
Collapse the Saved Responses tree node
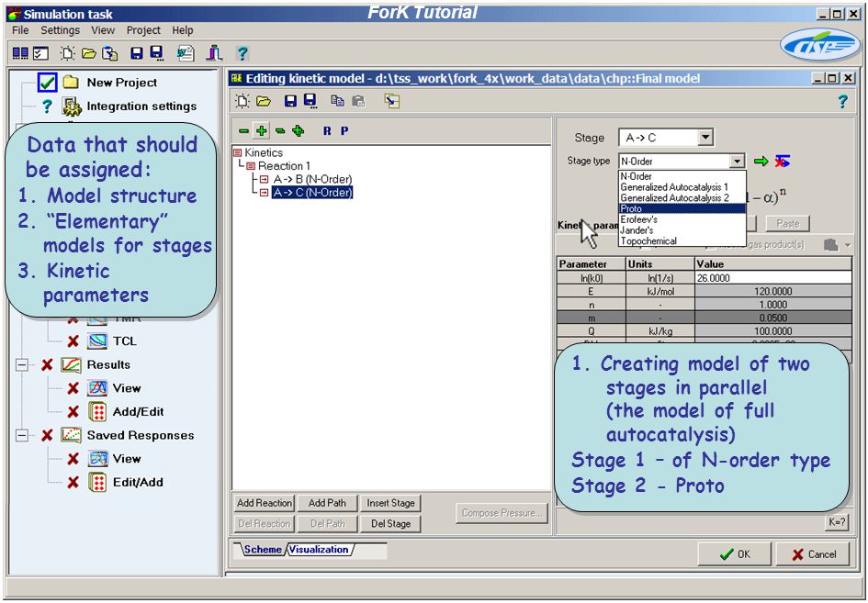coord(22,435)
